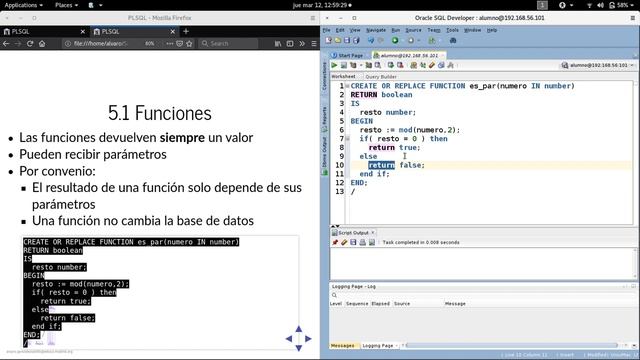Print the Script Output
640x360 pixels.
point(362,242)
